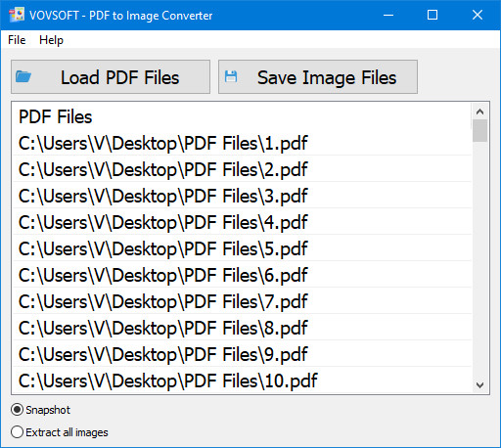Screen dimensions: 501x448
Task: Close the VOVSOFT converter window
Action: (x=478, y=15)
